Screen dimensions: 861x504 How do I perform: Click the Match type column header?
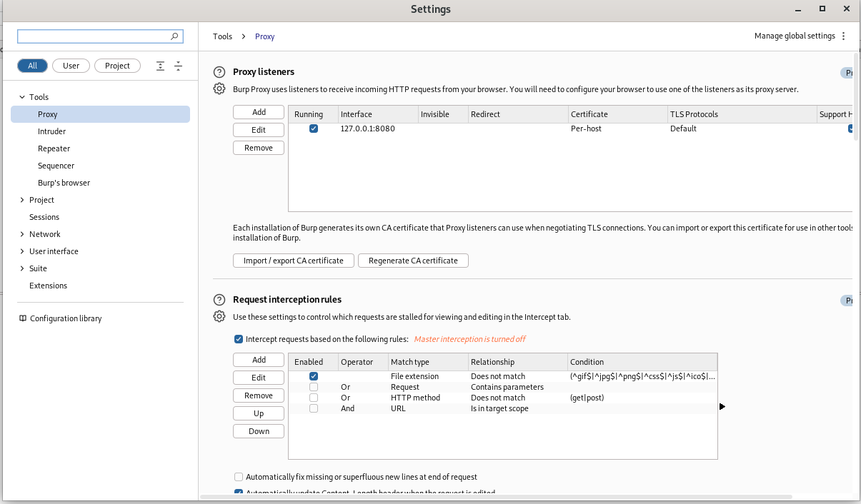[427, 362]
